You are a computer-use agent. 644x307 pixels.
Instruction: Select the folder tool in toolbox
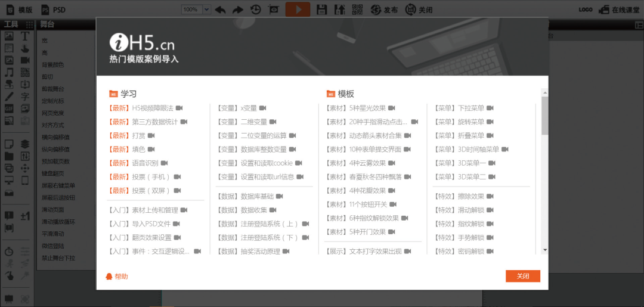click(9, 156)
